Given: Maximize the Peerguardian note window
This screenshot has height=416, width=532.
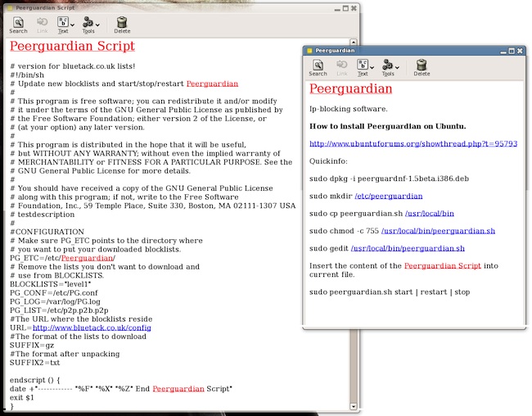Looking at the screenshot, I should coord(512,51).
